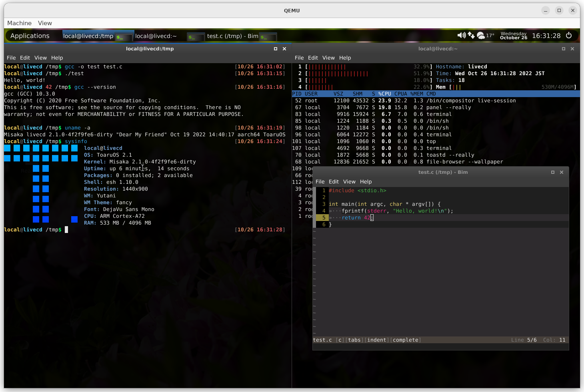This screenshot has width=584, height=392.
Task: Click the %CPU column header in process list
Action: (x=384, y=94)
